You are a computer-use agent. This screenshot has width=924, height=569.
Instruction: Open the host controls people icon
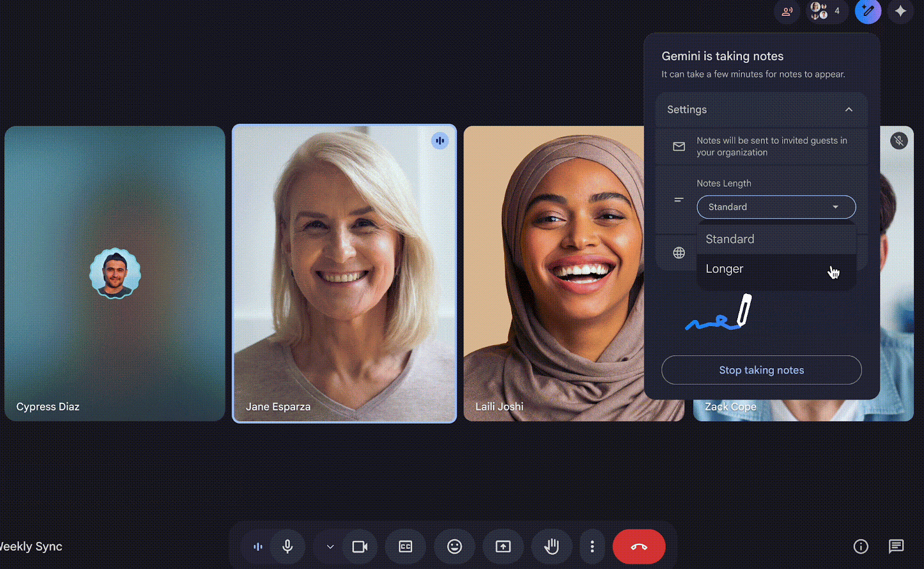787,11
